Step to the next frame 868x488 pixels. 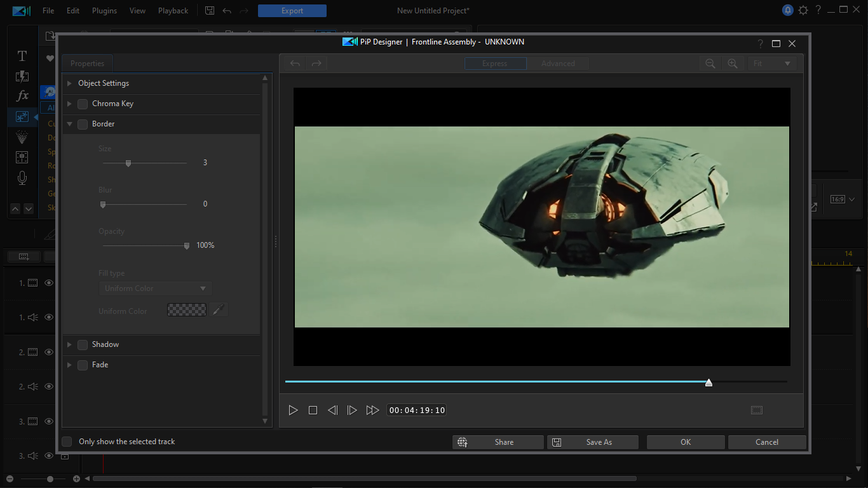click(x=352, y=410)
